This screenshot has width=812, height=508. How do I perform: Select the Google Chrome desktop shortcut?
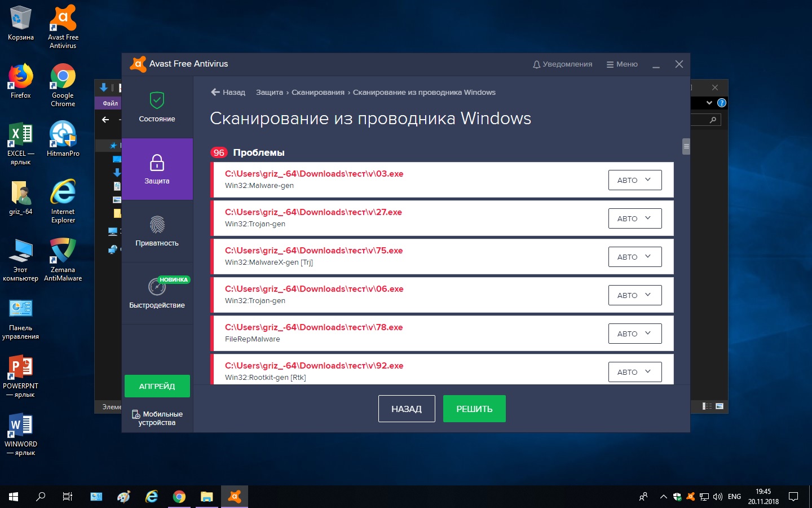[63, 85]
